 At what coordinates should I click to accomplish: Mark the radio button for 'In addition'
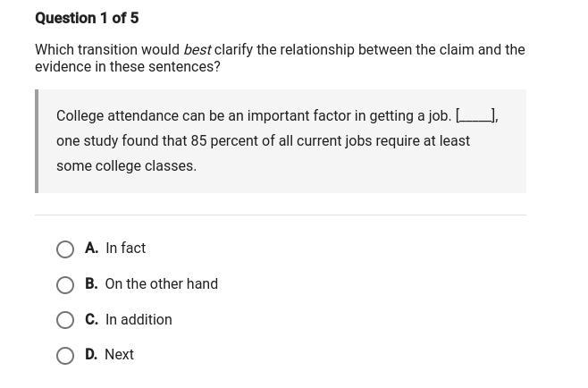click(65, 320)
